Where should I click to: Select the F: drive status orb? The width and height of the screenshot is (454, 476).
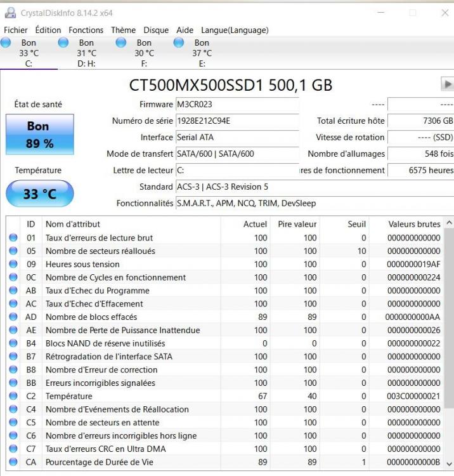(122, 43)
